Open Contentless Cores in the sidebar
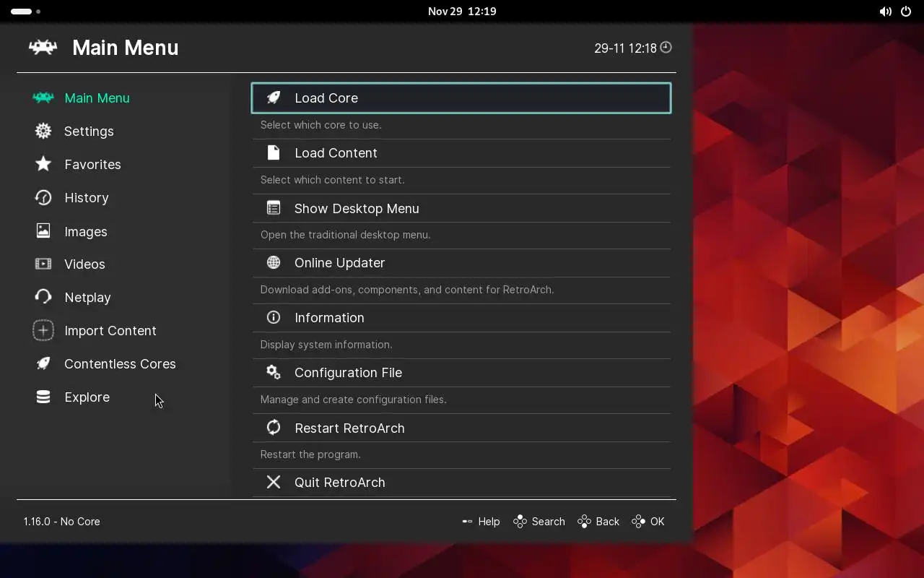 (120, 363)
